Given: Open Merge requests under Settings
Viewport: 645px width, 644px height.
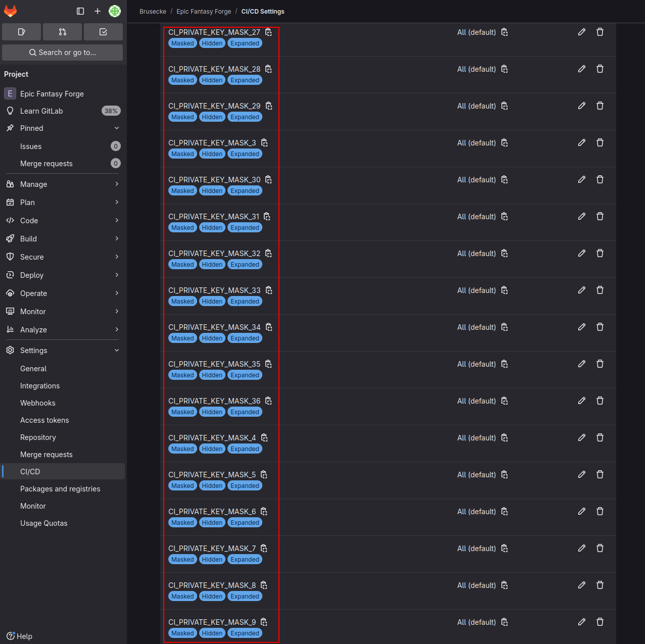Looking at the screenshot, I should 63,455.
